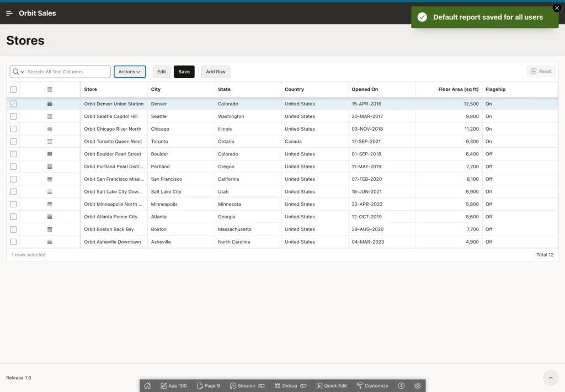Open the Debug option in developer toolbar
Image resolution: width=565 pixels, height=392 pixels.
[x=290, y=385]
